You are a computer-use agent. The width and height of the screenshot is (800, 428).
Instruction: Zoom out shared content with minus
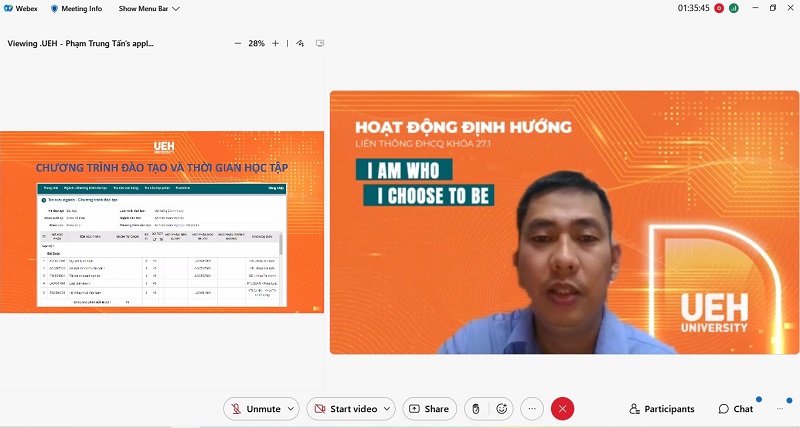click(238, 43)
